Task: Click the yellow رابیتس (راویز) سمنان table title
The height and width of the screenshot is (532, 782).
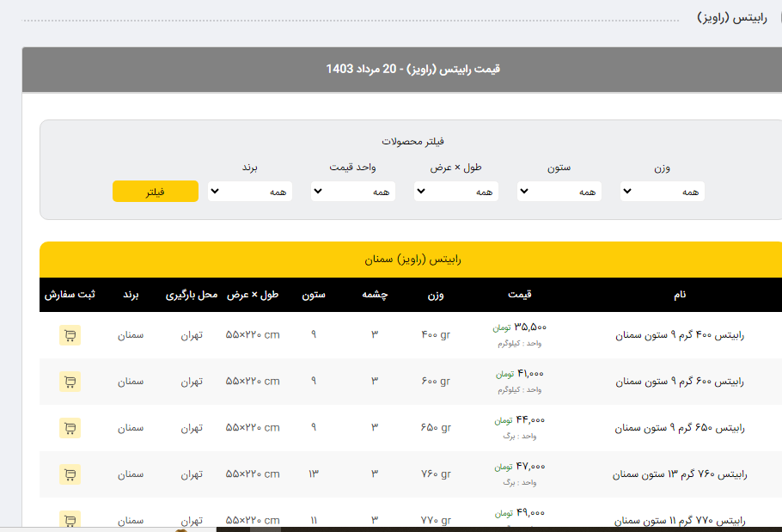Action: [412, 260]
